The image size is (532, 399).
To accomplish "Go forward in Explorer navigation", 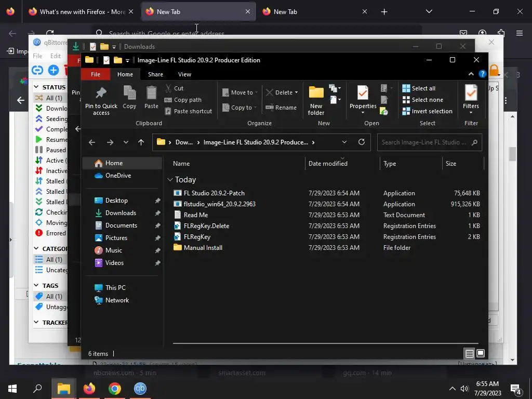I will [110, 142].
